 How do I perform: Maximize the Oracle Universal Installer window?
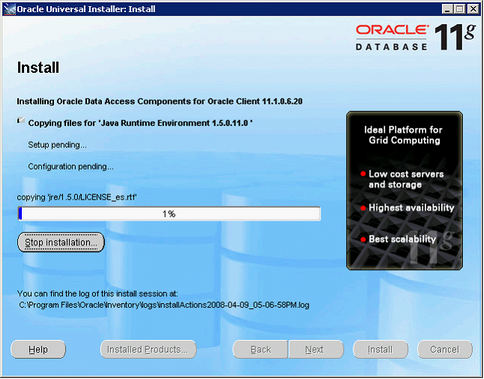point(460,9)
